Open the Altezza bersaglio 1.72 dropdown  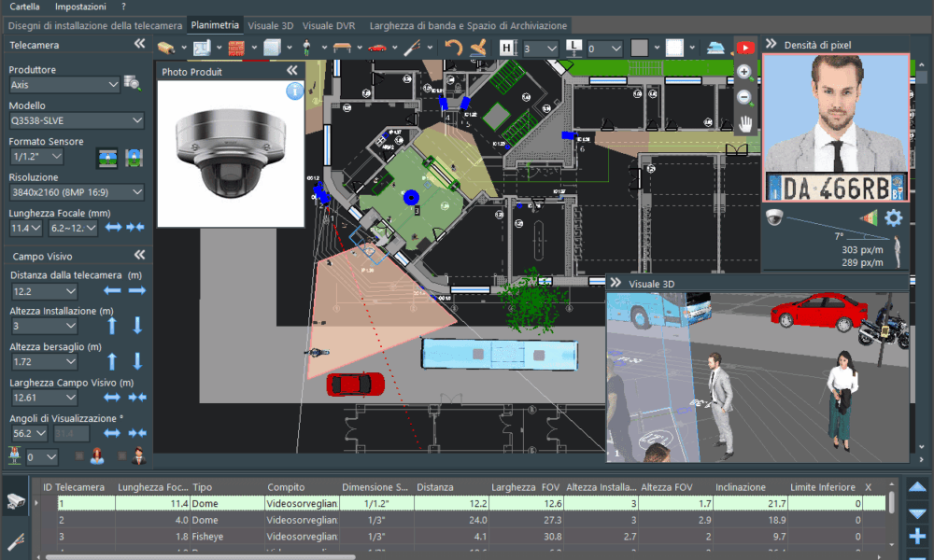coord(44,361)
